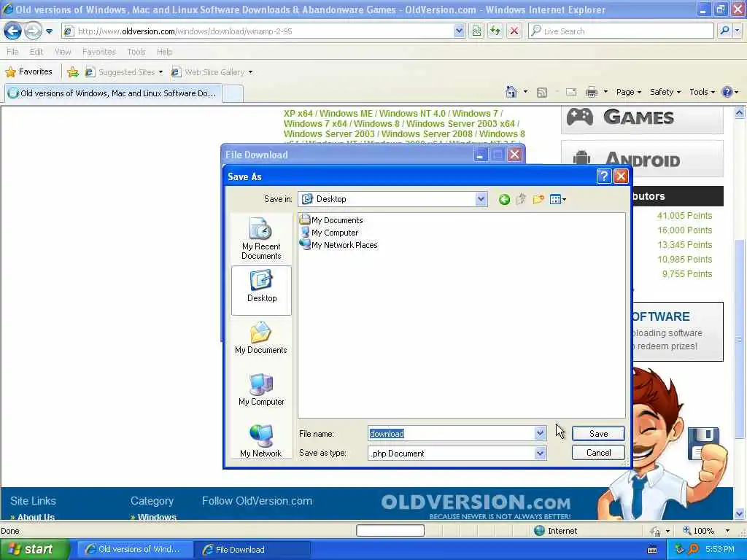The height and width of the screenshot is (560, 747).
Task: Select My Documents in places bar
Action: pos(261,338)
